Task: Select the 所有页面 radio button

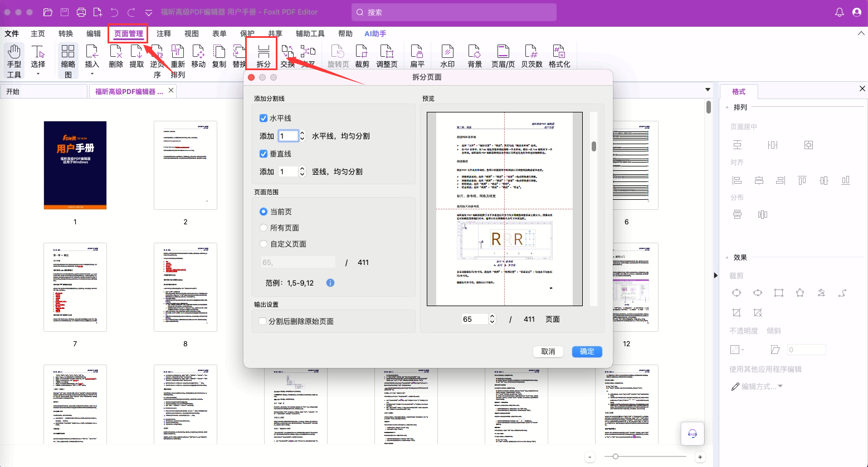Action: coord(264,228)
